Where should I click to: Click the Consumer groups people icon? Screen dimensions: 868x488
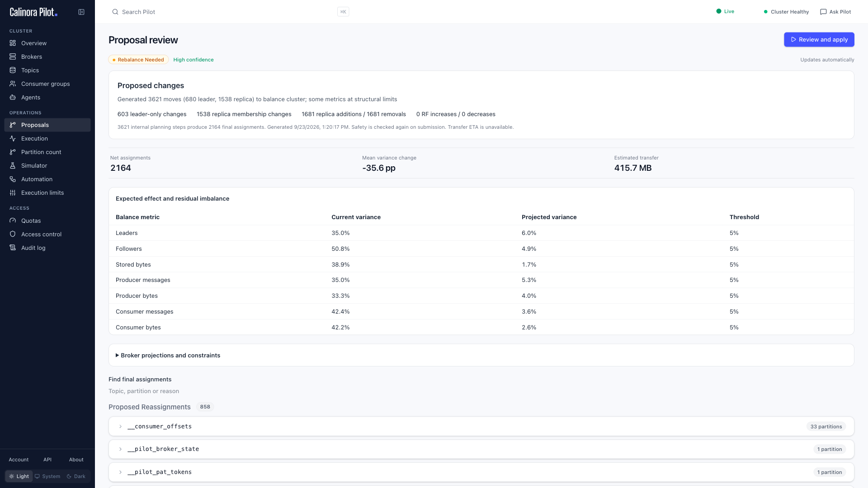click(x=13, y=84)
